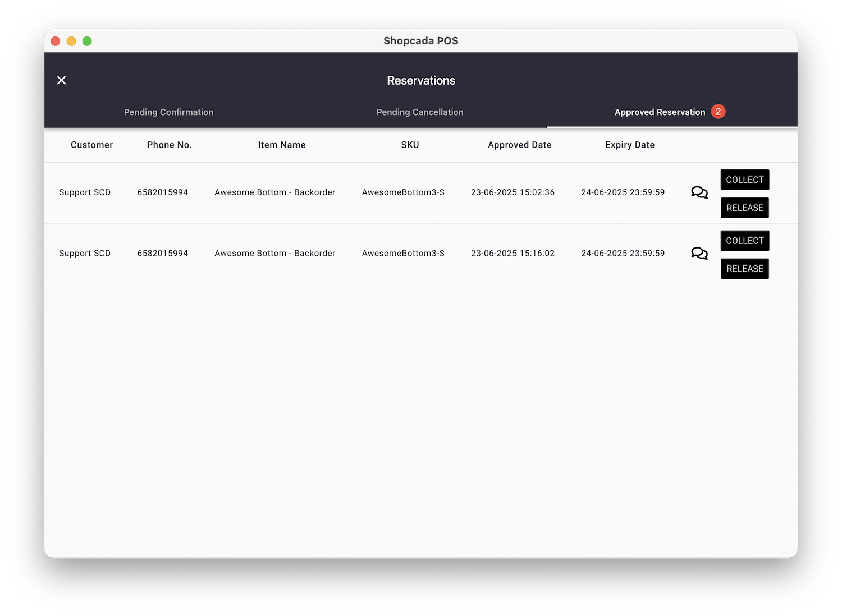Click the Shopcada POS window title
Image resolution: width=842 pixels, height=616 pixels.
(421, 41)
